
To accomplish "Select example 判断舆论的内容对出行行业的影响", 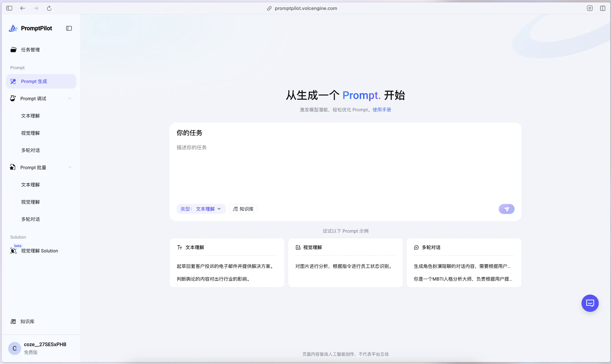I will (x=213, y=279).
